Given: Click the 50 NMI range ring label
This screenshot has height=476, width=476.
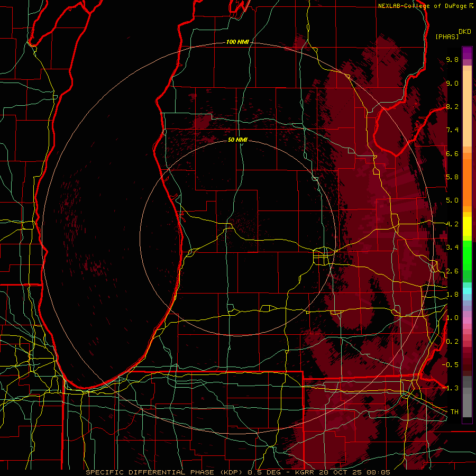Looking at the screenshot, I should click(237, 140).
